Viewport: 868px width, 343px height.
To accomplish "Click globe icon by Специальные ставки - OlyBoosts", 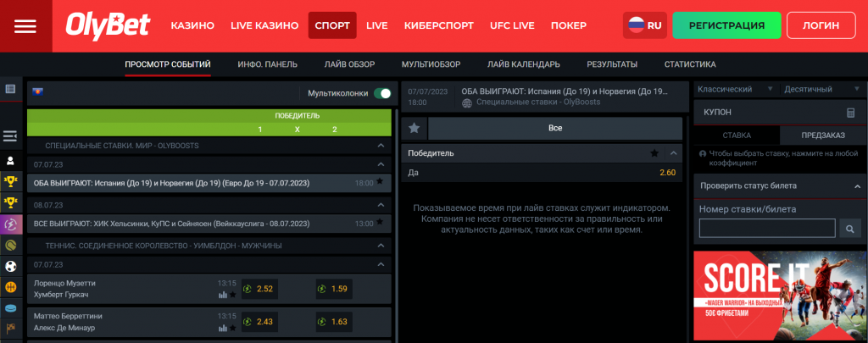I will click(467, 103).
